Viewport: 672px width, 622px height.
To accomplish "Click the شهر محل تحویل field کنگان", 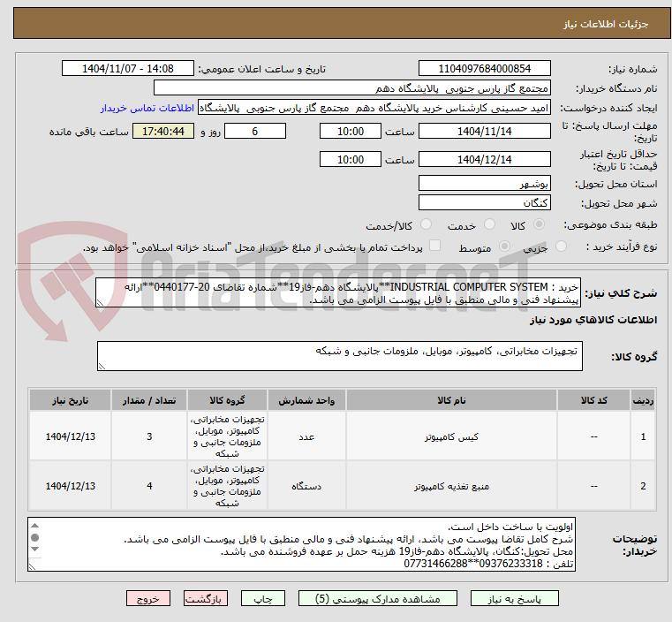I will [484, 202].
